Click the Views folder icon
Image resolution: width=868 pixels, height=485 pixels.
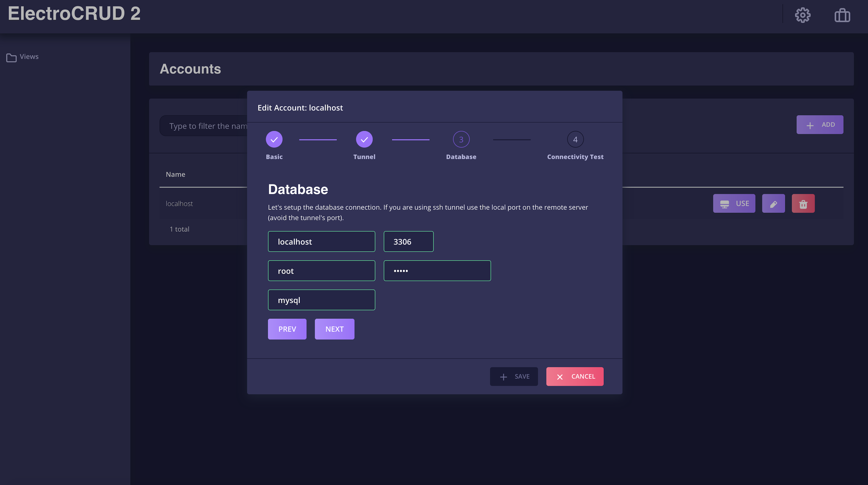click(x=11, y=57)
